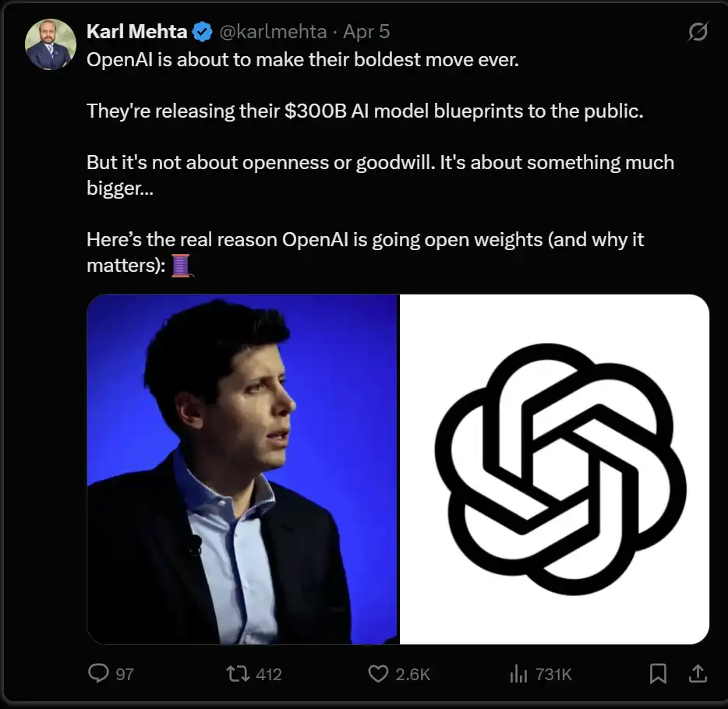The width and height of the screenshot is (728, 709).
Task: Click the reply speech bubble icon
Action: click(98, 673)
